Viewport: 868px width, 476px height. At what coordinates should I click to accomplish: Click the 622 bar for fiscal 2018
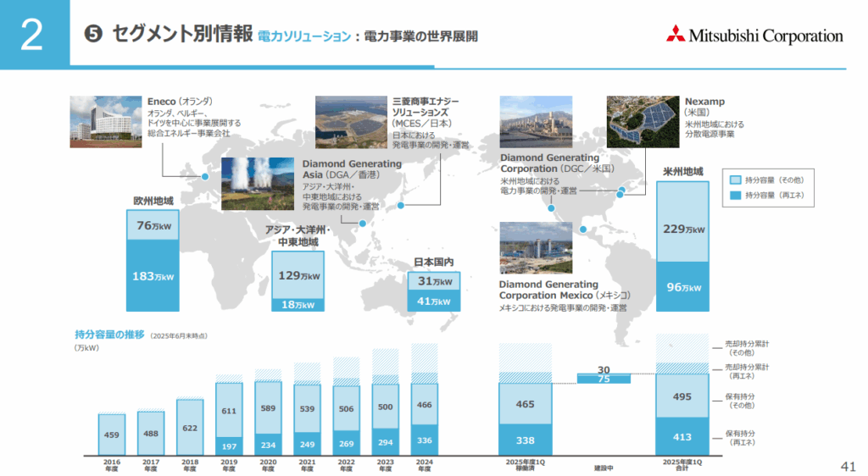[x=190, y=428]
